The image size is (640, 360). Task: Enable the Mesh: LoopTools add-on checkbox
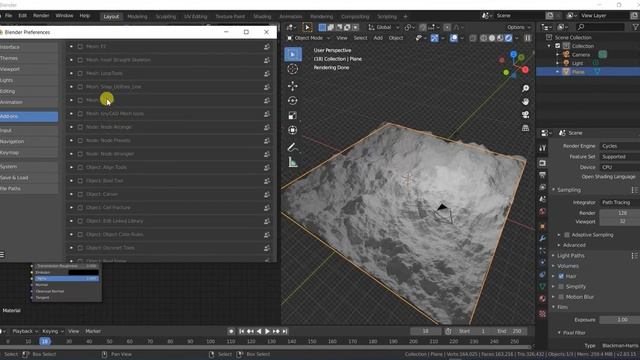(80, 73)
